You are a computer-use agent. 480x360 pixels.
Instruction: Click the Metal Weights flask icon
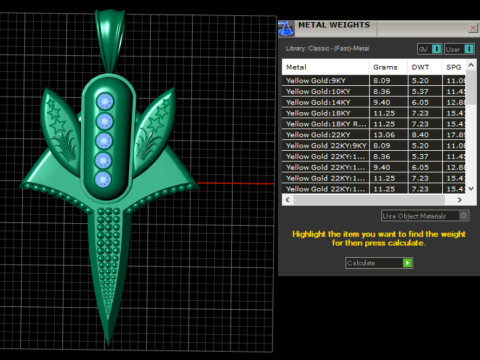click(286, 28)
